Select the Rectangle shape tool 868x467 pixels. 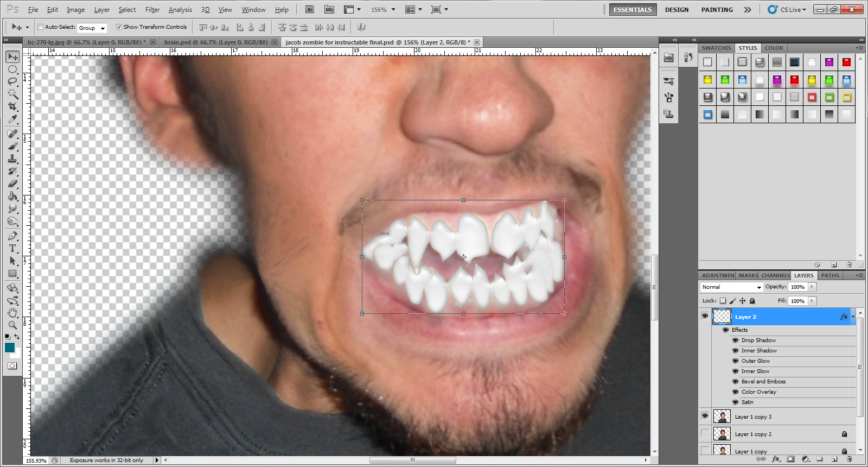click(12, 273)
